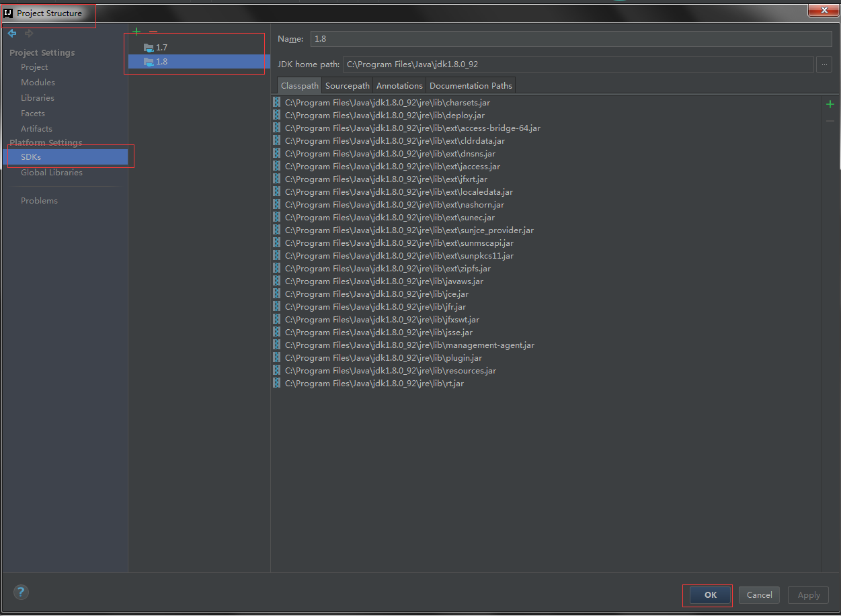Image resolution: width=841 pixels, height=616 pixels.
Task: Add a new SDK with green plus
Action: click(136, 32)
